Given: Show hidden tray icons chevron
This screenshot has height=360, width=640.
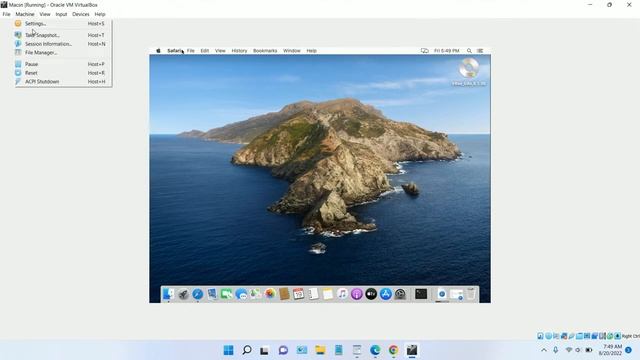Looking at the screenshot, I should click(x=544, y=350).
